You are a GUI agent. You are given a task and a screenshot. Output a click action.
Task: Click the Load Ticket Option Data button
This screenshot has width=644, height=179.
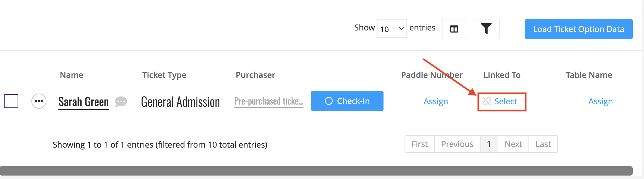click(579, 29)
